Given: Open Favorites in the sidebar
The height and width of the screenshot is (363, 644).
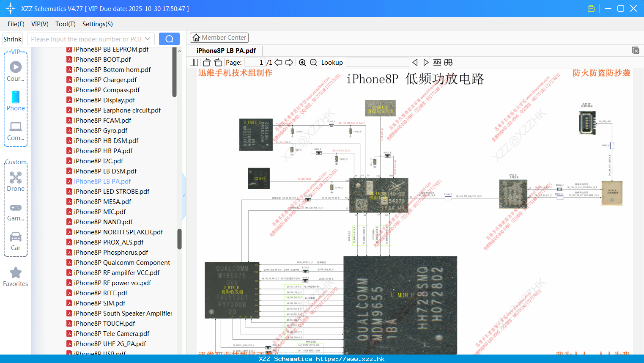Looking at the screenshot, I should [x=16, y=277].
